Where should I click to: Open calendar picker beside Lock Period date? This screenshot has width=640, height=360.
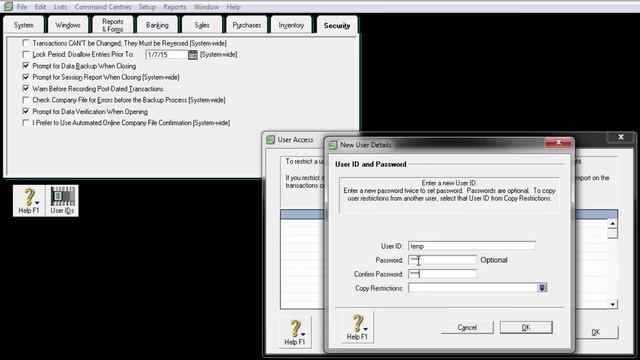coord(193,55)
